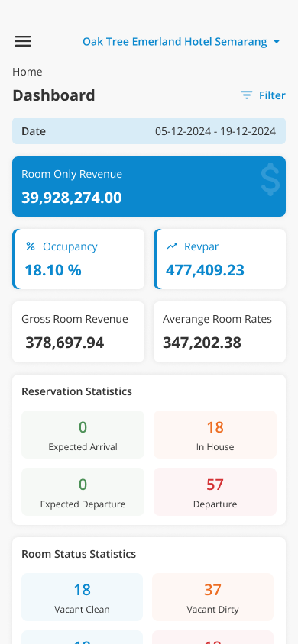Click the 39,928,274.00 revenue value
This screenshot has width=298, height=644.
click(72, 198)
